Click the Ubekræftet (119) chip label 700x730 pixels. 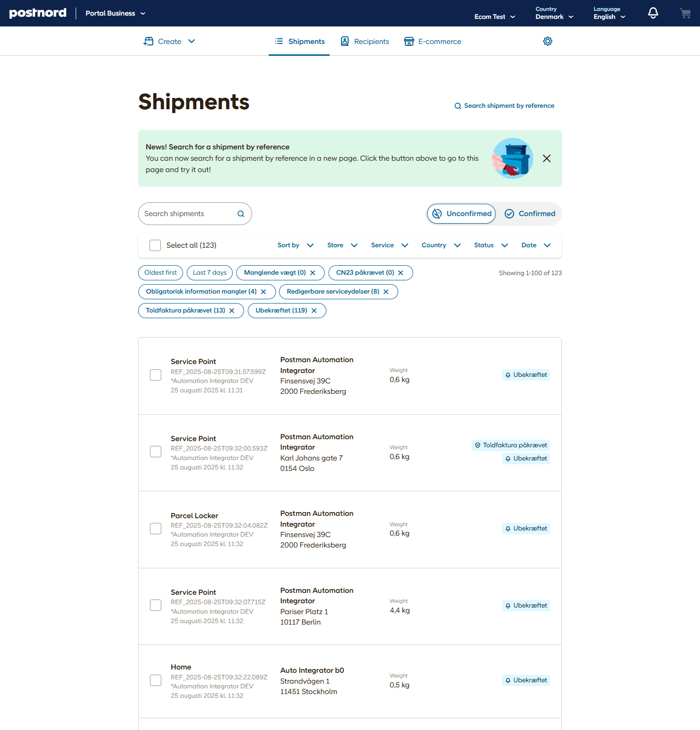click(281, 311)
